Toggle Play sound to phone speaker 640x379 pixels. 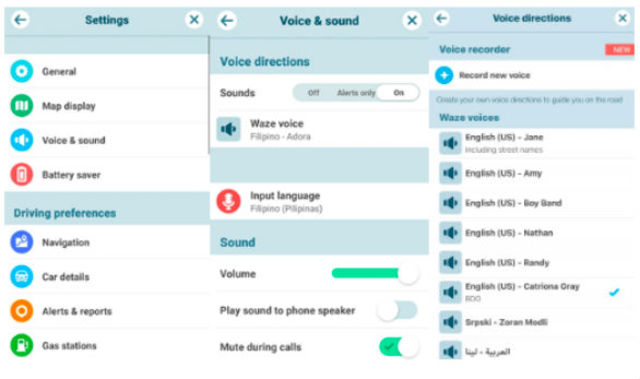[397, 310]
